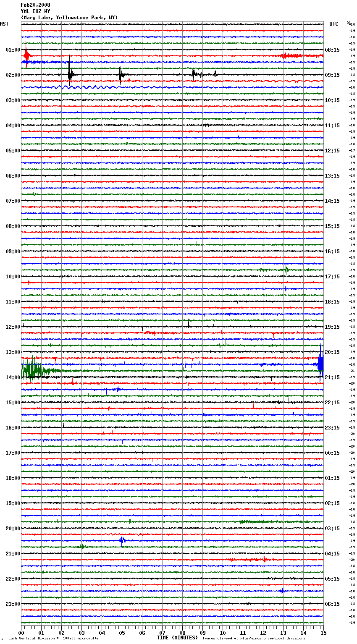Click the 23:00 MST time label

[13, 604]
